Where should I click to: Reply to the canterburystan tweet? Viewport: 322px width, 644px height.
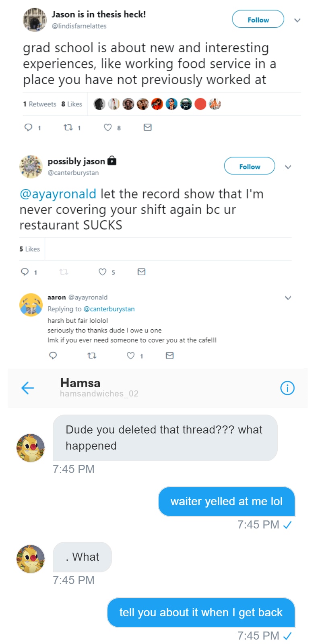[x=25, y=272]
